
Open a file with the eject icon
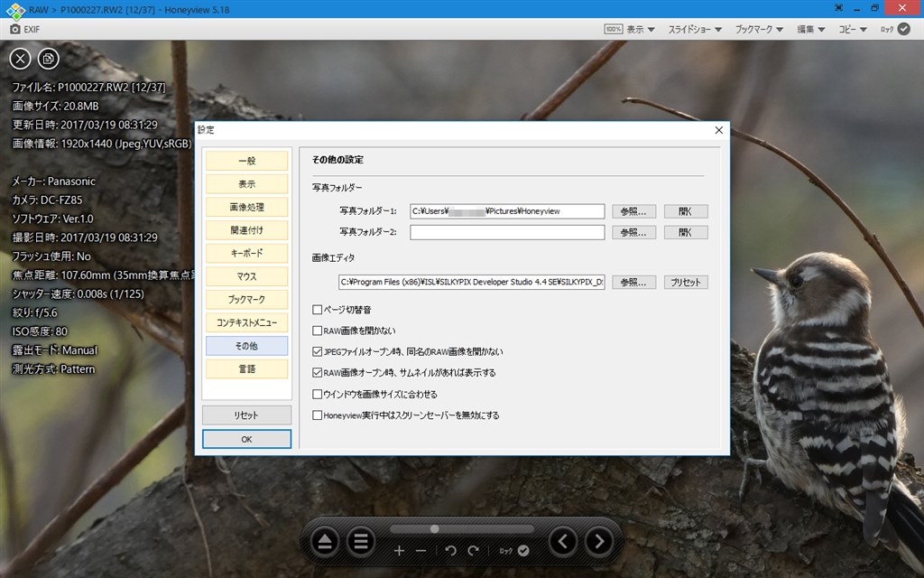coord(325,541)
